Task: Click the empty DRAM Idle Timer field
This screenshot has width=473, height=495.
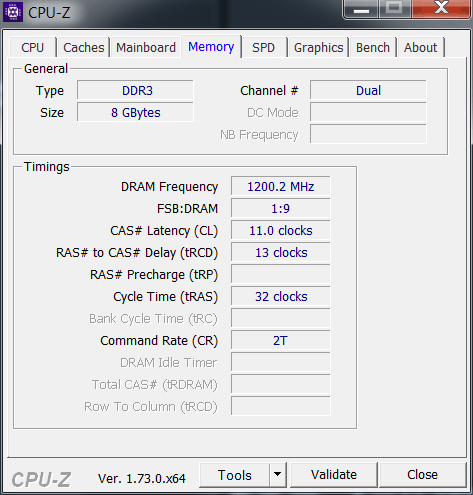Action: click(x=281, y=362)
